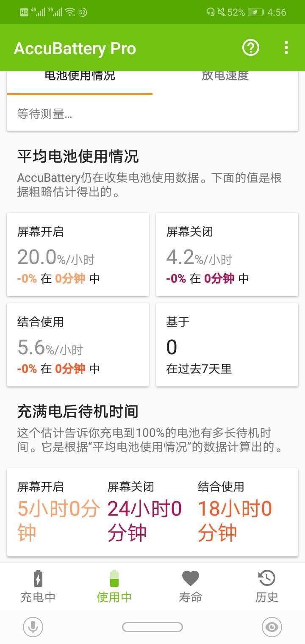Tap the 屏幕关闭 4.2%/小时 card
The height and width of the screenshot is (644, 305).
[x=227, y=254]
